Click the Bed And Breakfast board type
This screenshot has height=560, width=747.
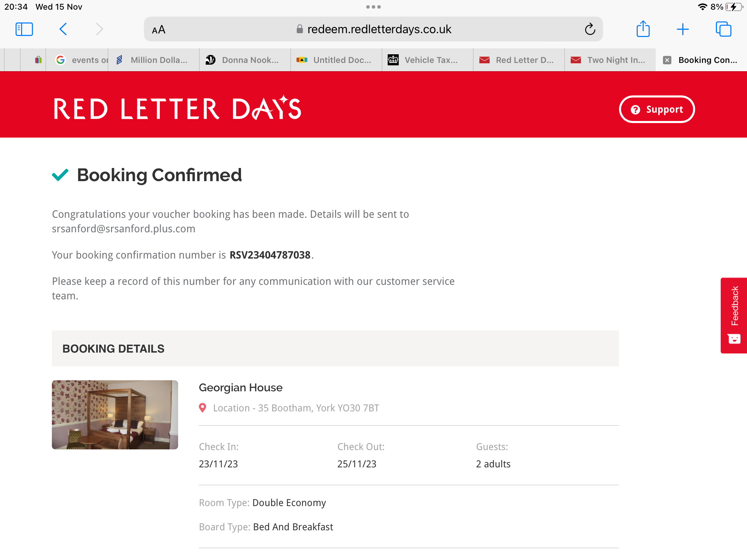[x=293, y=527]
